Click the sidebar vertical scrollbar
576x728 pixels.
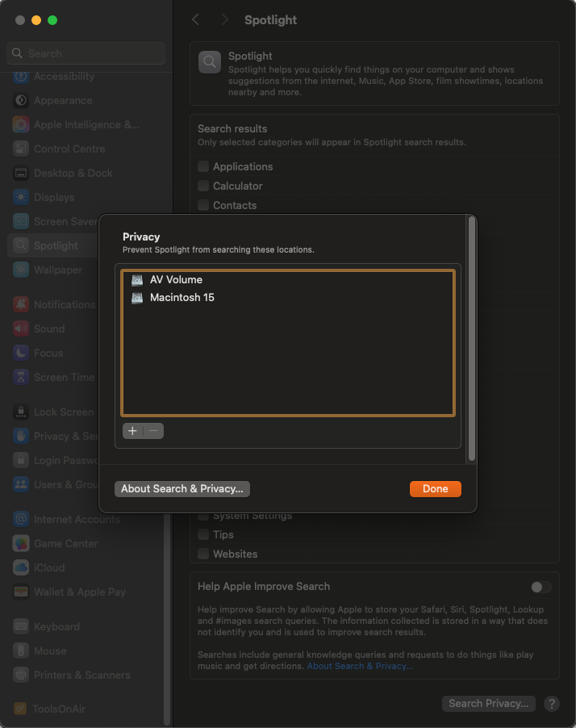point(167,617)
